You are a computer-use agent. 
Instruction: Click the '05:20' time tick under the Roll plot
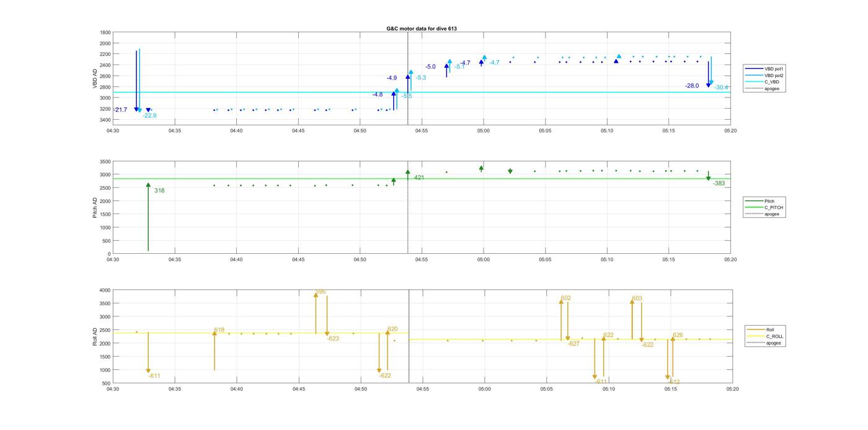(733, 390)
